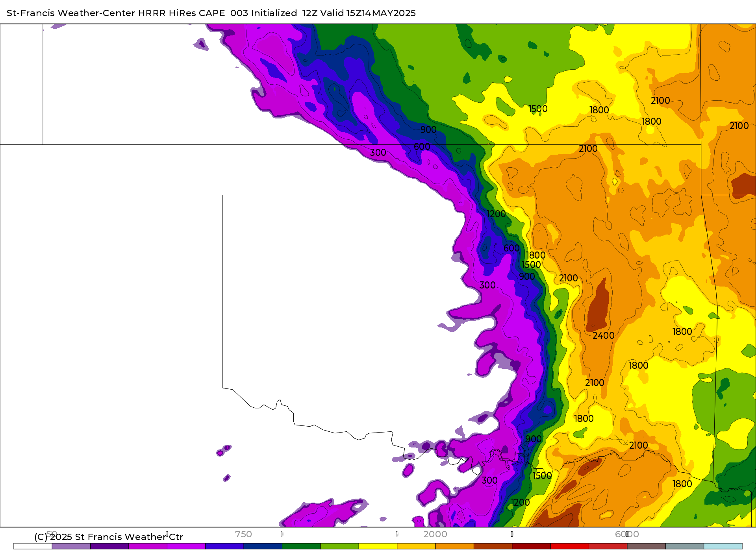The height and width of the screenshot is (551, 756).
Task: Click the 2000 legend scale value
Action: 435,534
